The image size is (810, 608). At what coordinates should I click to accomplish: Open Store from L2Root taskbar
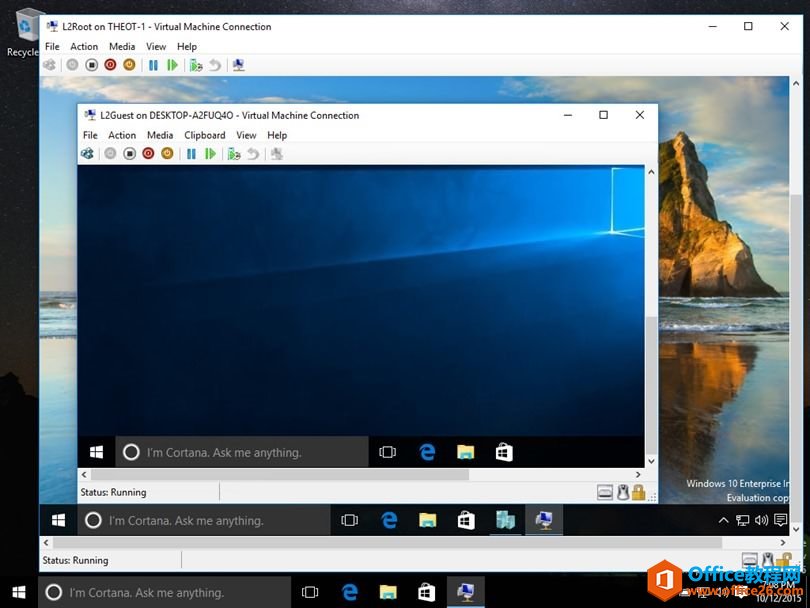(466, 520)
